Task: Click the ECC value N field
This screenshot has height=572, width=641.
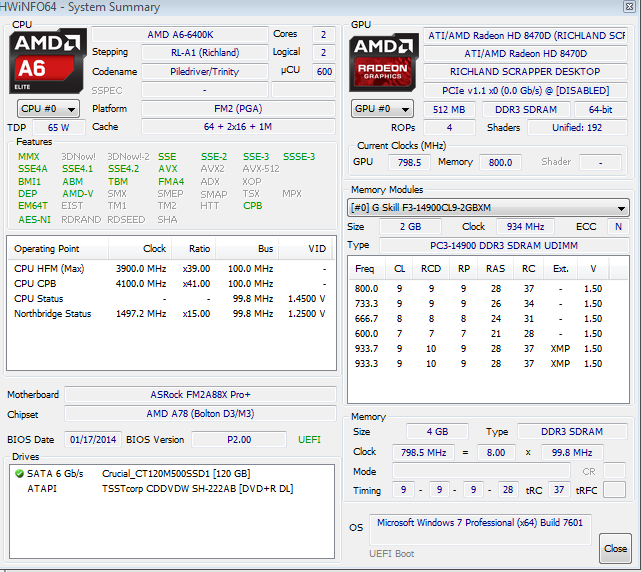Action: pos(618,227)
